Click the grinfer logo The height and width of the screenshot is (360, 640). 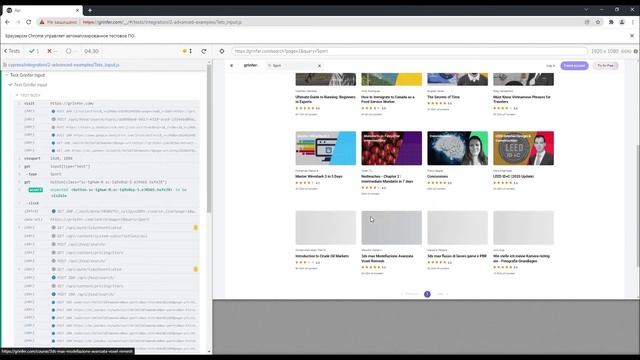[251, 65]
